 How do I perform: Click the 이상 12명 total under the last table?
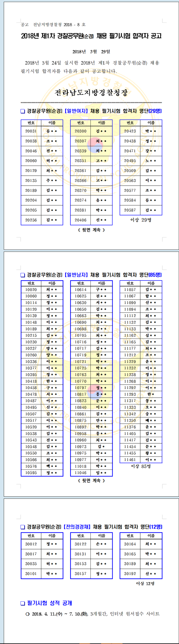pyautogui.click(x=145, y=583)
